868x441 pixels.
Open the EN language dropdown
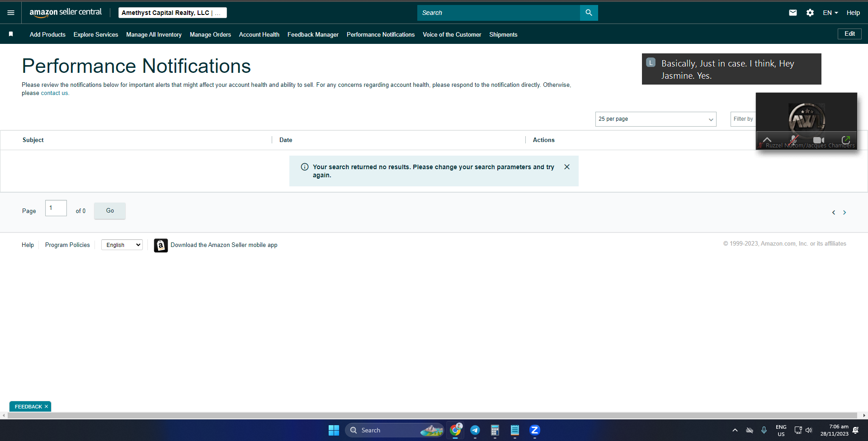pos(830,13)
